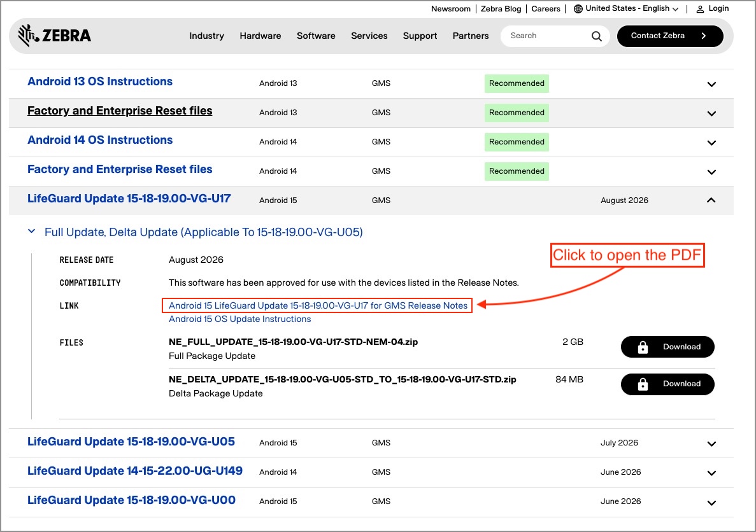Click the Recommended badge on Android 13 OS Instructions

point(517,83)
